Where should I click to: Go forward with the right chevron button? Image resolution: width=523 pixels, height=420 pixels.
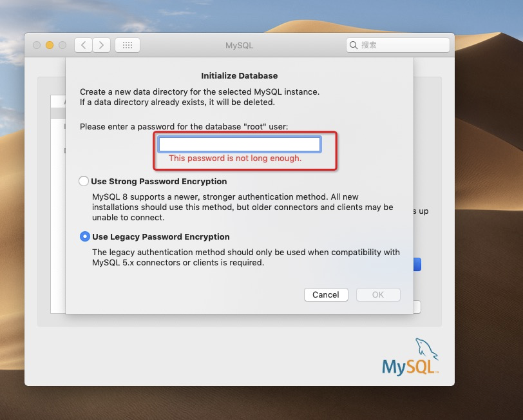[x=101, y=45]
